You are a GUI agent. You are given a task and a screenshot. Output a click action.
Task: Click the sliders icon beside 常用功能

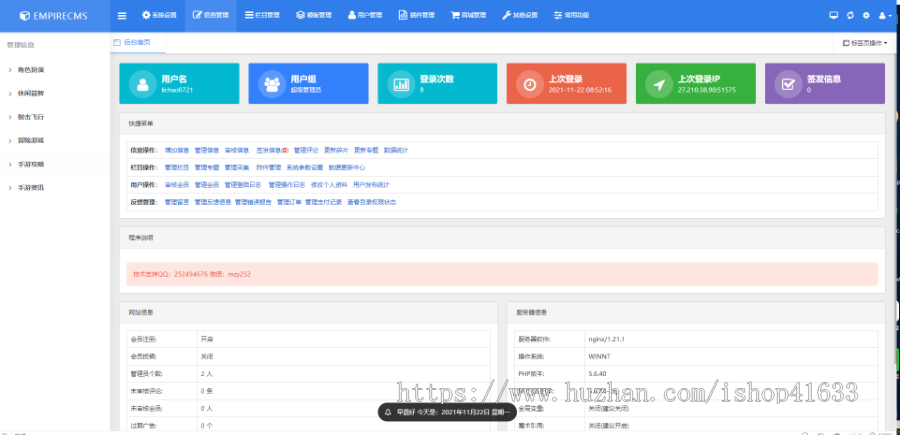558,15
